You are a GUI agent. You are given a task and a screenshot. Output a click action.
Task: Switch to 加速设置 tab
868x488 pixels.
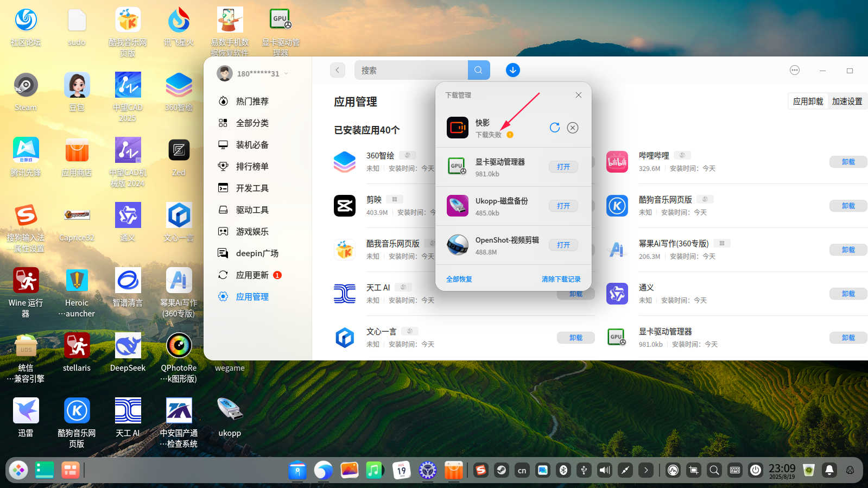pyautogui.click(x=847, y=102)
